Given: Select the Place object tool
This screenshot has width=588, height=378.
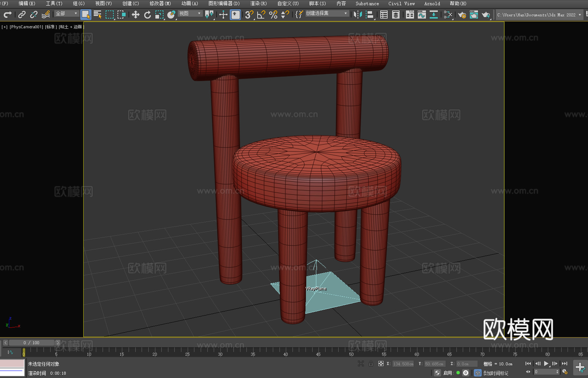Looking at the screenshot, I should (171, 15).
